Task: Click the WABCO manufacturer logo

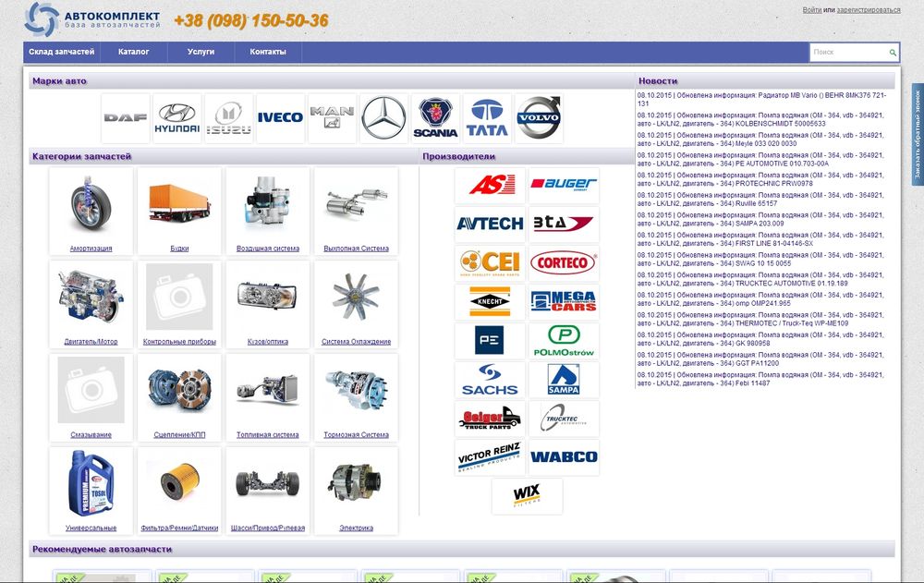Action: 564,457
